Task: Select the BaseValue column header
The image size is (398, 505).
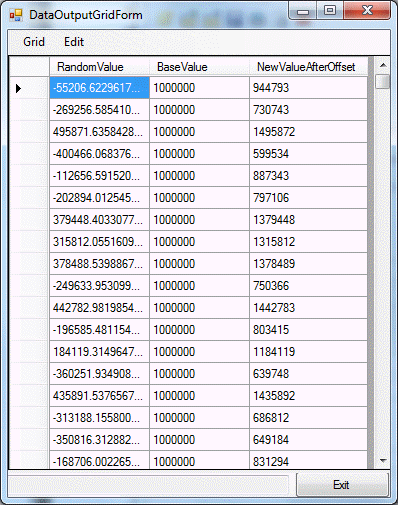Action: (199, 67)
